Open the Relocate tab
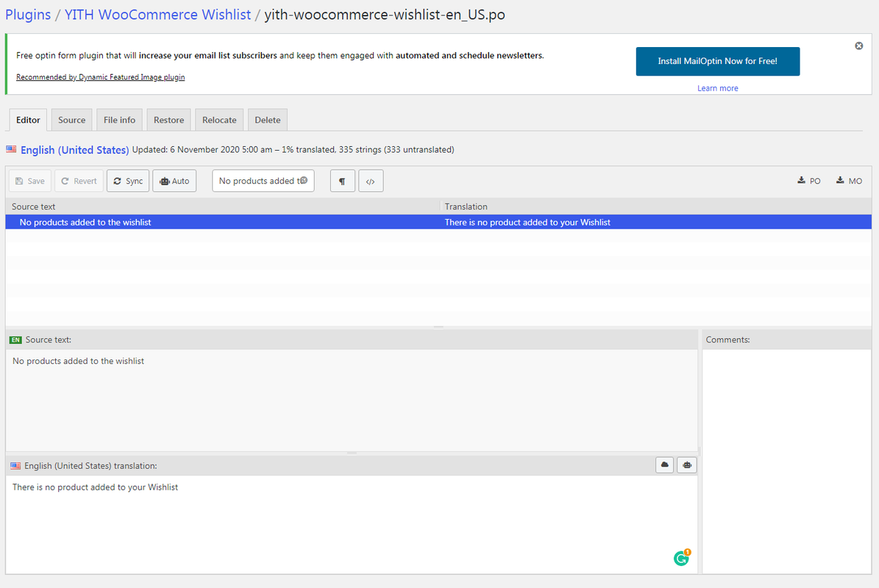The image size is (879, 588). 219,120
